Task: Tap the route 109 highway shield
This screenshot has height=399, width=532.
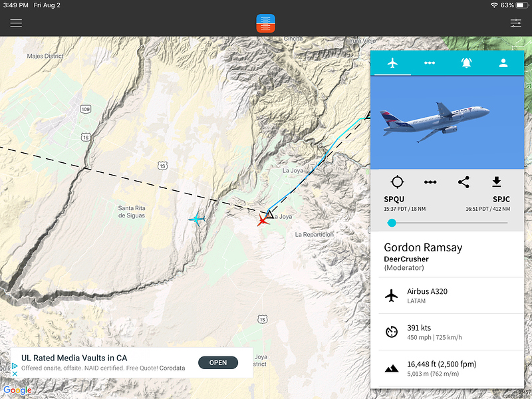Action: point(86,109)
